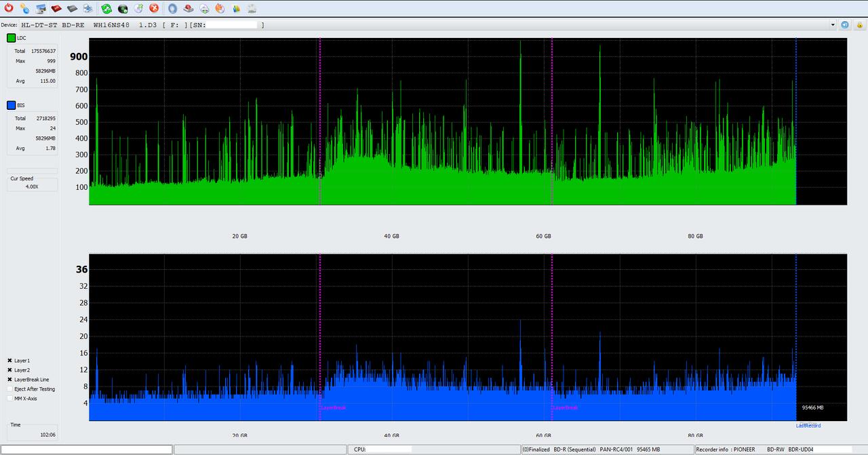Click the blue round disc toolbar icon
This screenshot has height=455, width=868.
pyautogui.click(x=173, y=8)
